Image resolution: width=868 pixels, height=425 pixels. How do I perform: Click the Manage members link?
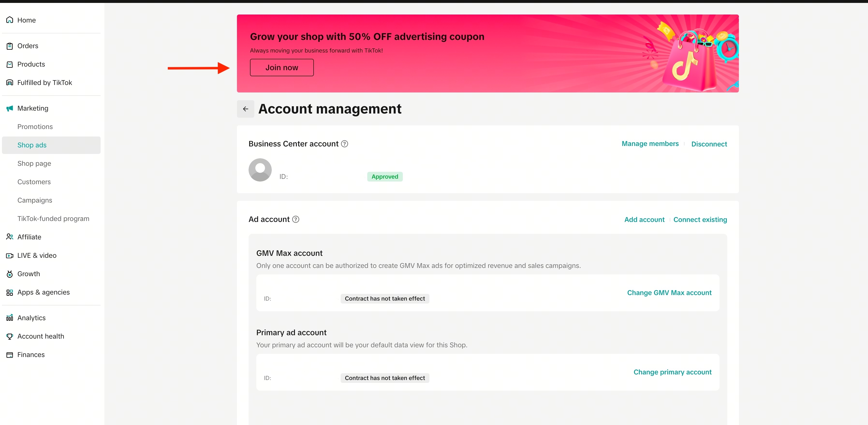[x=650, y=144]
